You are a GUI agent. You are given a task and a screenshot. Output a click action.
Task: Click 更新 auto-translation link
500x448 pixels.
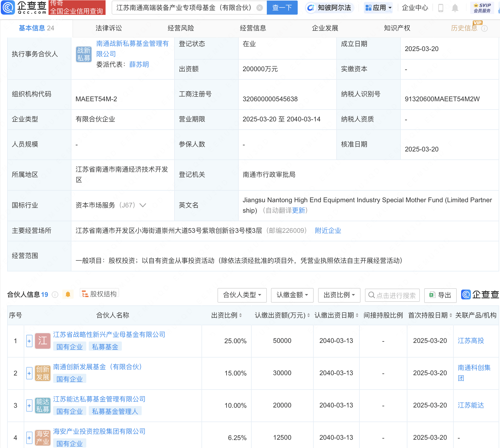point(299,210)
